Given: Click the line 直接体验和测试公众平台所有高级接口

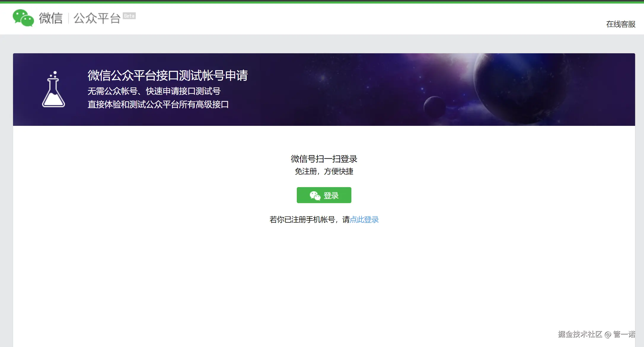Looking at the screenshot, I should pos(158,104).
